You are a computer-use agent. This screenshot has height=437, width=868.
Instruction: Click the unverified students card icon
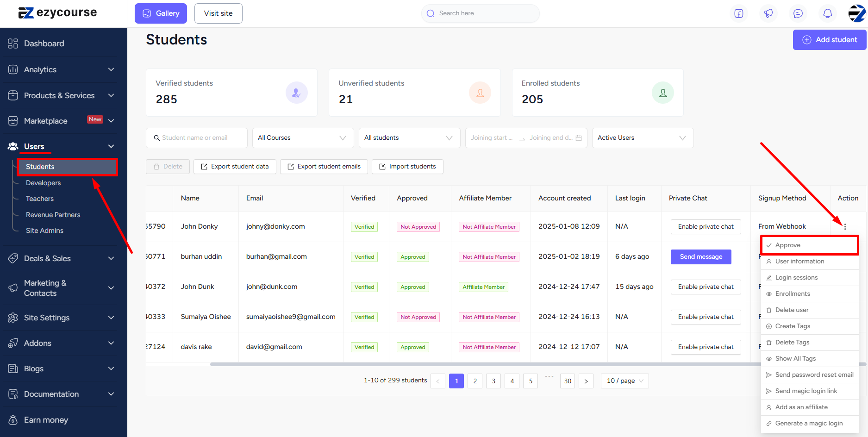(480, 93)
